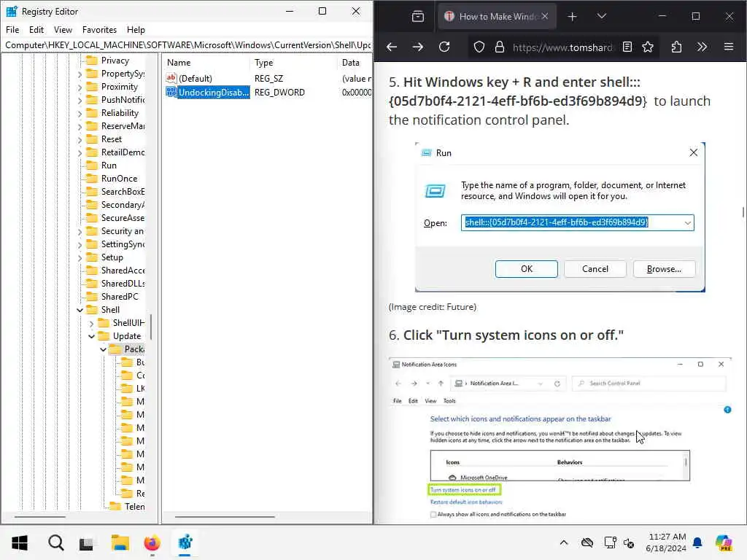Open the Help menu in Registry Editor

point(136,29)
